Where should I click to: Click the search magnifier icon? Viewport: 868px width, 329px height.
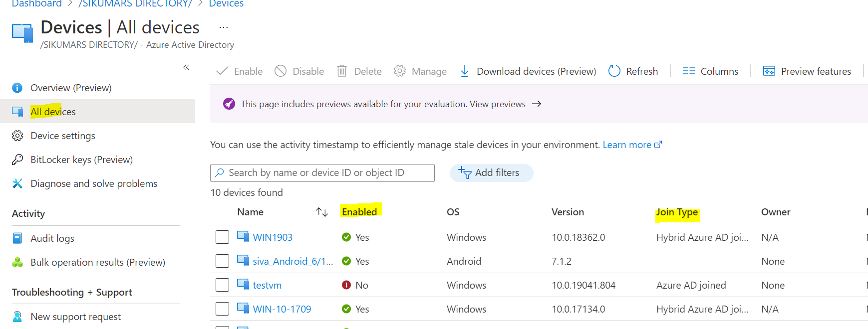(219, 172)
